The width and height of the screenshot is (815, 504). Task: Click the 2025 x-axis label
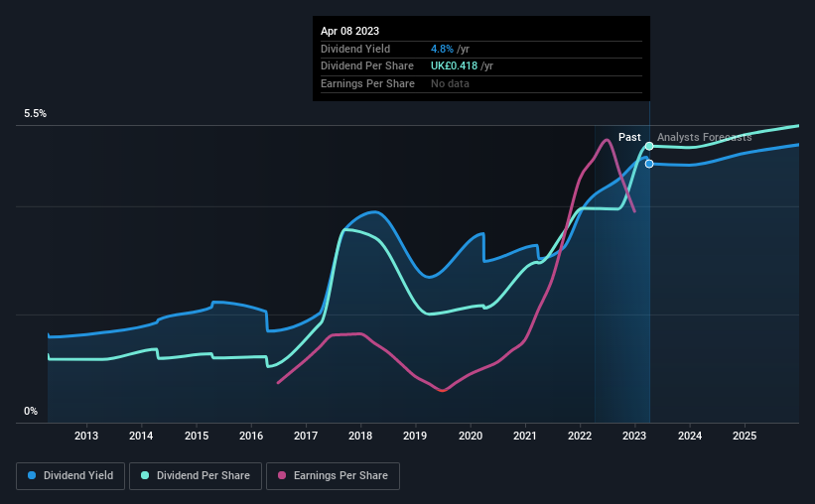[745, 436]
